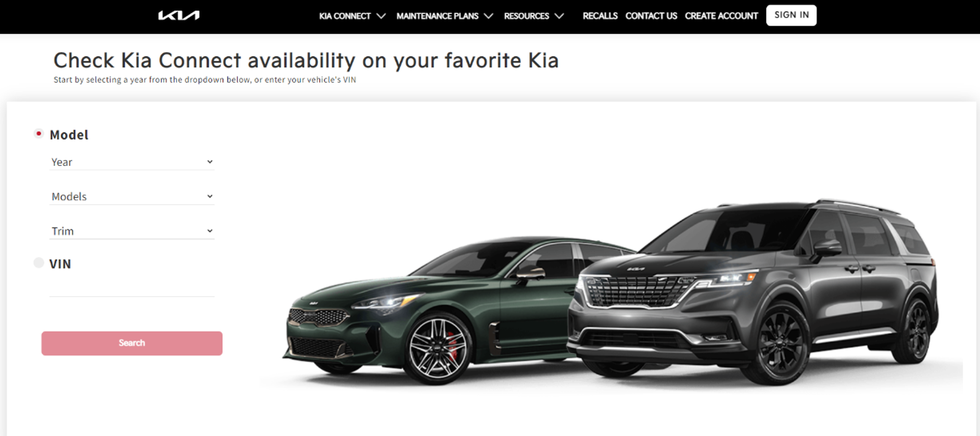Select the Model radio button
This screenshot has width=980, height=436.
pos(39,134)
